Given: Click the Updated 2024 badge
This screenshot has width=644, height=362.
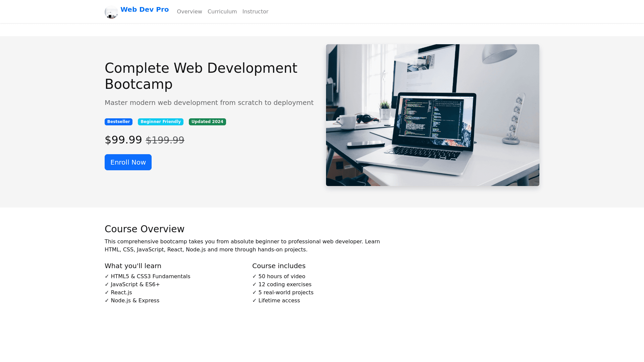Looking at the screenshot, I should point(207,122).
